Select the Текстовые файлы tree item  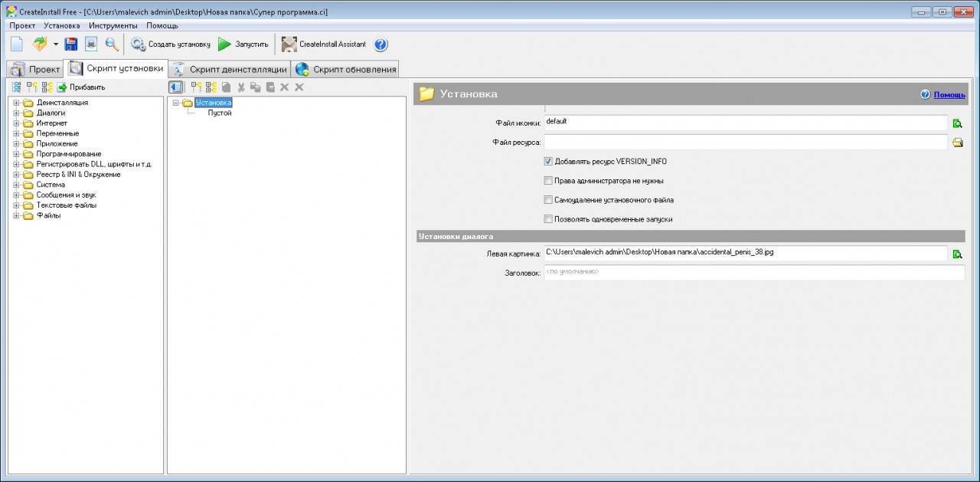click(66, 205)
